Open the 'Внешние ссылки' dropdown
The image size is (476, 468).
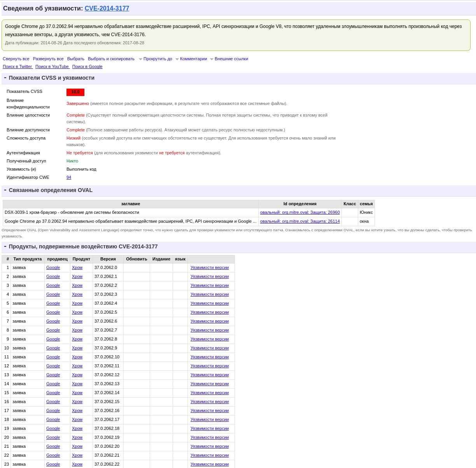pos(231,59)
